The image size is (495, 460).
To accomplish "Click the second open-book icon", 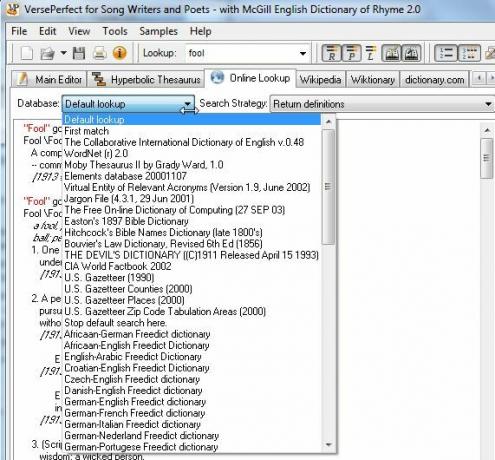I will pyautogui.click(x=411, y=53).
